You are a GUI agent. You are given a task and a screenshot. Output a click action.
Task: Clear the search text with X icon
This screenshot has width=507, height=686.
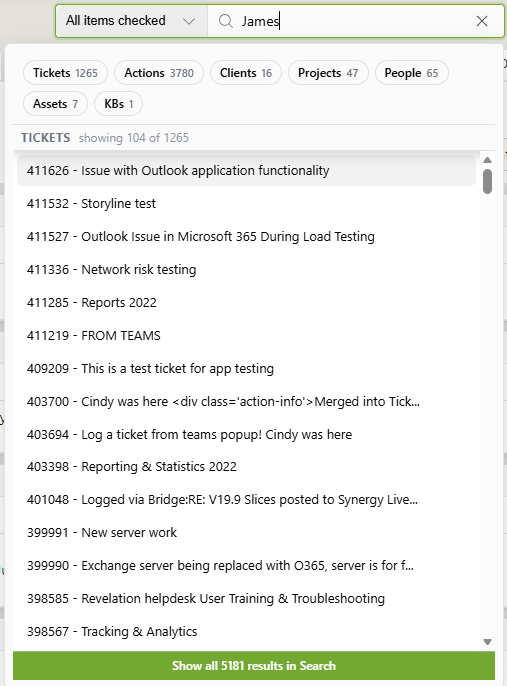point(482,21)
